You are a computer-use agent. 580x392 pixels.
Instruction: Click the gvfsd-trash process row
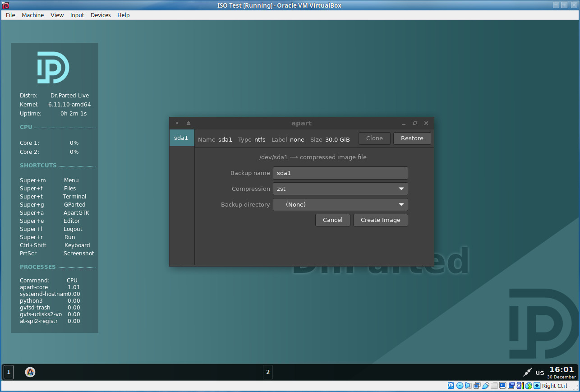(x=50, y=308)
